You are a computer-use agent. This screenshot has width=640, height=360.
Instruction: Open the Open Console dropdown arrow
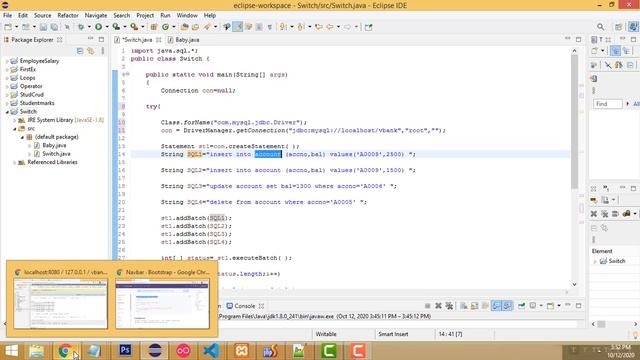tap(559, 306)
